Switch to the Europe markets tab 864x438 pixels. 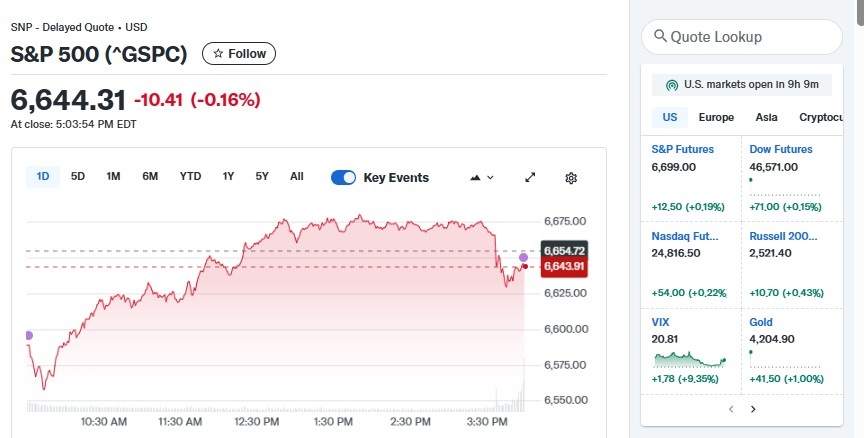pos(716,117)
